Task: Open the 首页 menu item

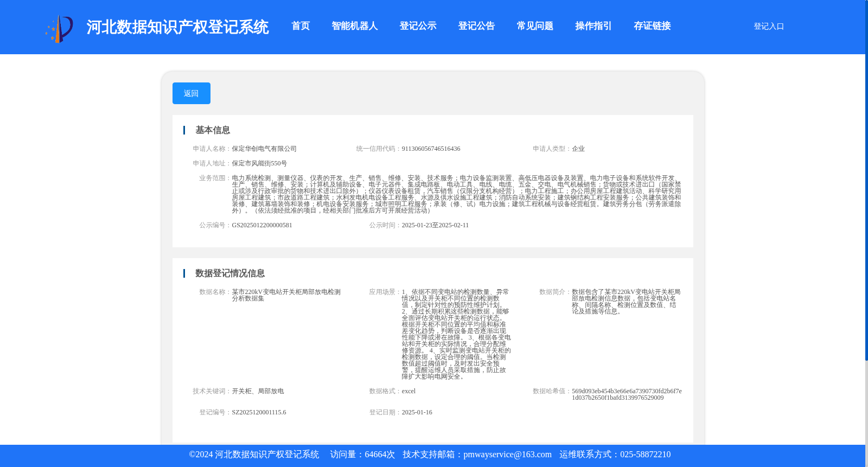Action: (301, 26)
